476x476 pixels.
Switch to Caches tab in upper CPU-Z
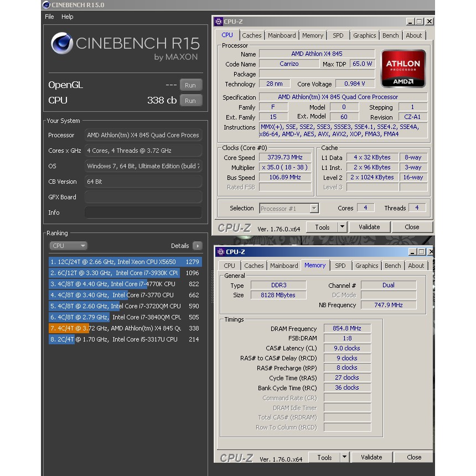(251, 35)
